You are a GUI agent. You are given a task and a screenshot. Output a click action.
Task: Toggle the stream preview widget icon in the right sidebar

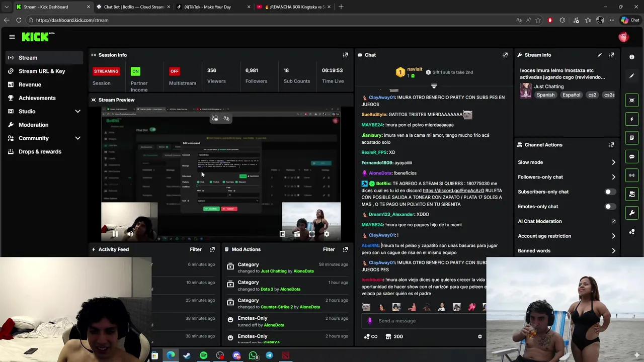[x=632, y=100]
